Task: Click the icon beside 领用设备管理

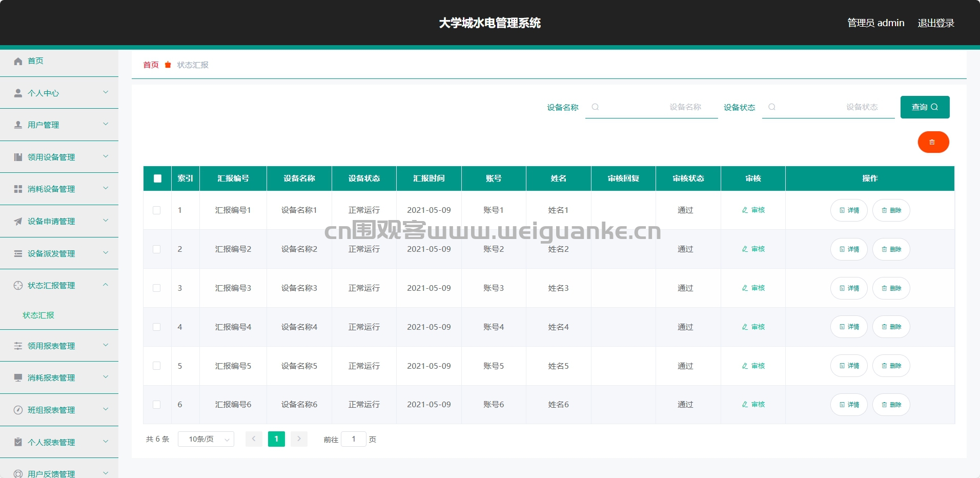Action: [18, 157]
